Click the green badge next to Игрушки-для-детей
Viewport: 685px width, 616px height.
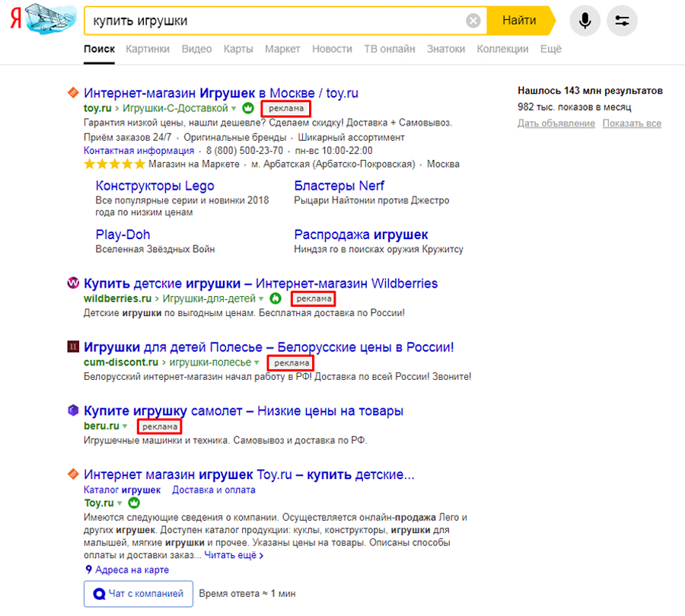[276, 298]
